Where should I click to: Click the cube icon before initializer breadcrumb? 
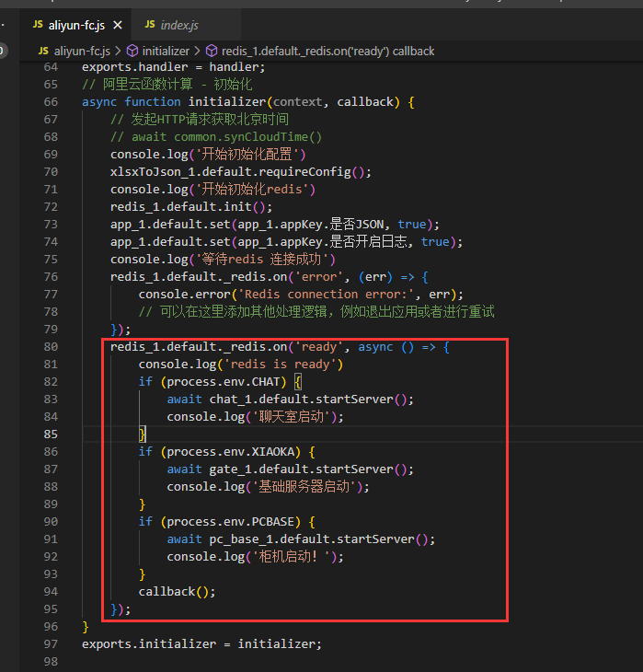[x=132, y=52]
